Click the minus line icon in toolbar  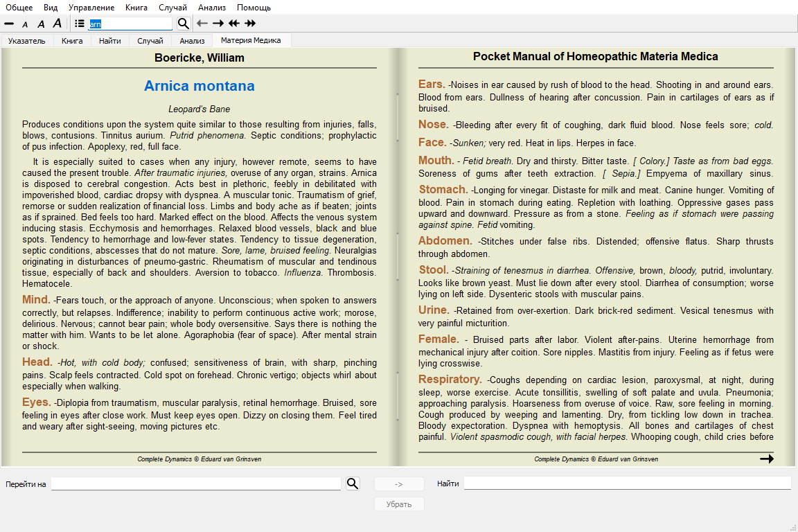[x=9, y=24]
